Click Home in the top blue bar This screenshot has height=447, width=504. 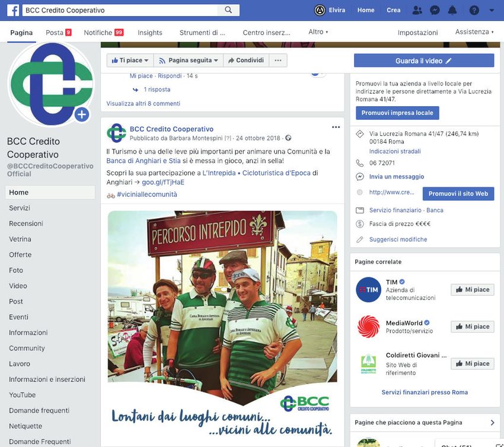[366, 10]
